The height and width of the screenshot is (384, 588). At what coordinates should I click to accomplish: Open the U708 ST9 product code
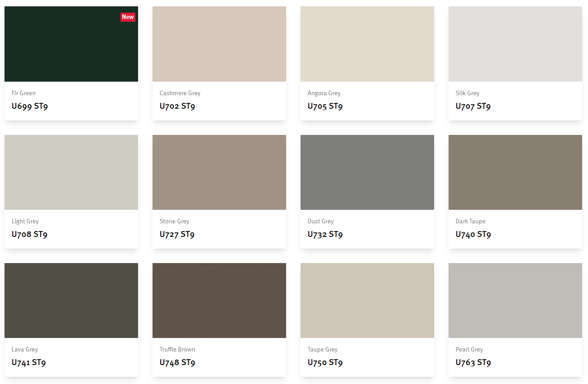[30, 235]
